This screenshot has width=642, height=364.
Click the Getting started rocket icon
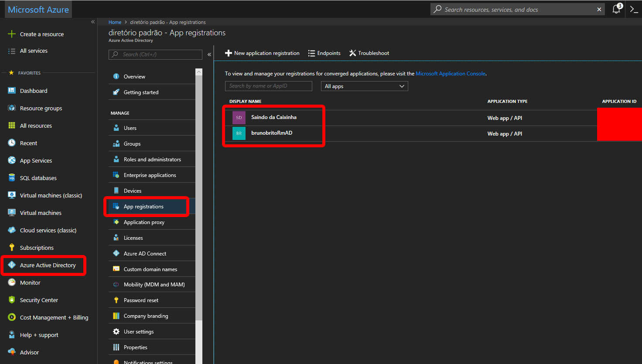point(116,92)
